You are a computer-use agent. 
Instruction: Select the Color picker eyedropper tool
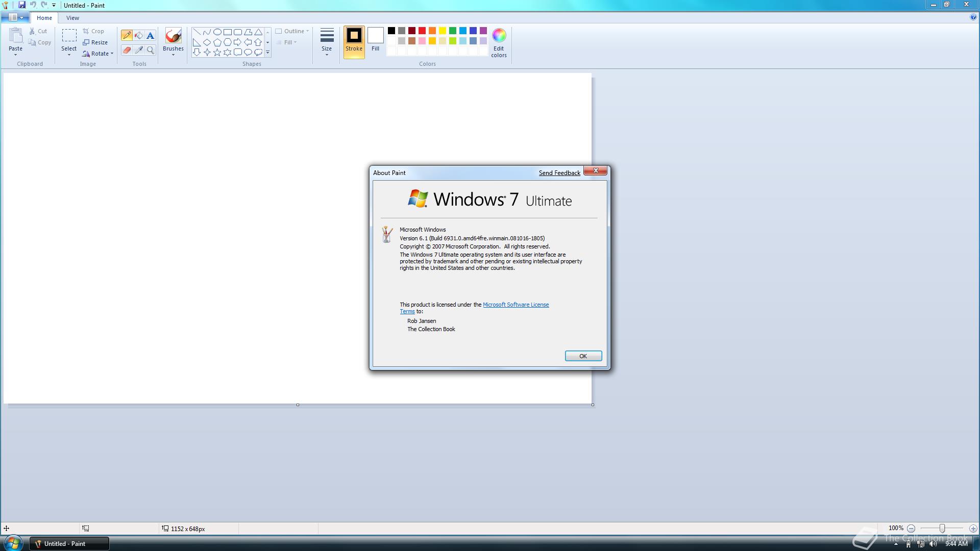tap(138, 50)
